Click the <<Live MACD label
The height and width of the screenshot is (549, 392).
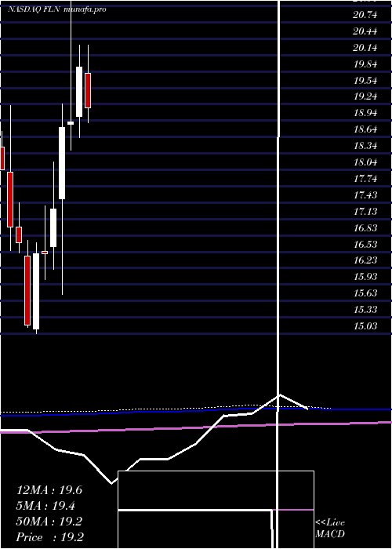click(x=330, y=529)
